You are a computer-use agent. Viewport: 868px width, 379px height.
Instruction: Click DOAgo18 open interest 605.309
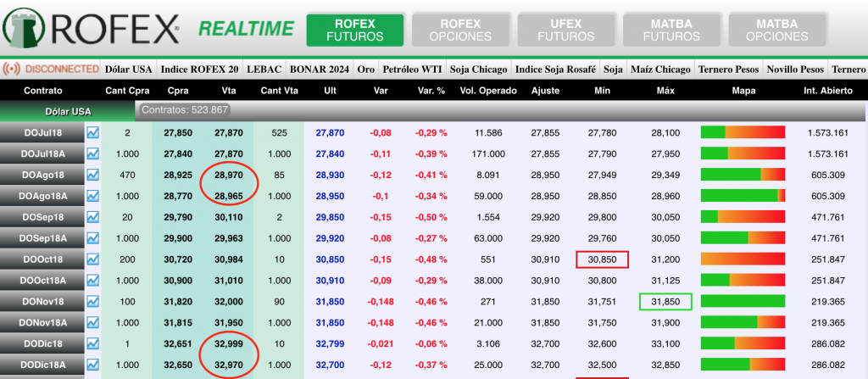828,176
